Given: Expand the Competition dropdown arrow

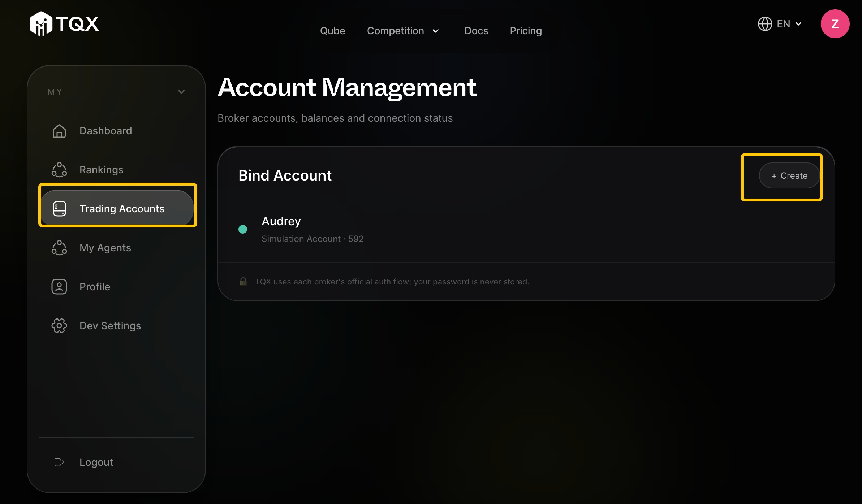Looking at the screenshot, I should click(x=436, y=31).
